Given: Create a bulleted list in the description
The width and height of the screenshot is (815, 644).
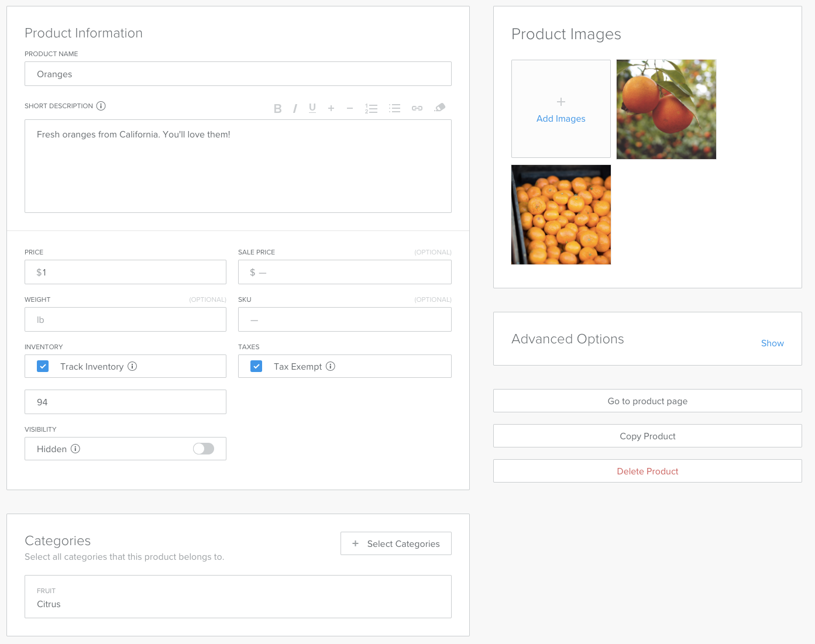Looking at the screenshot, I should pyautogui.click(x=394, y=108).
